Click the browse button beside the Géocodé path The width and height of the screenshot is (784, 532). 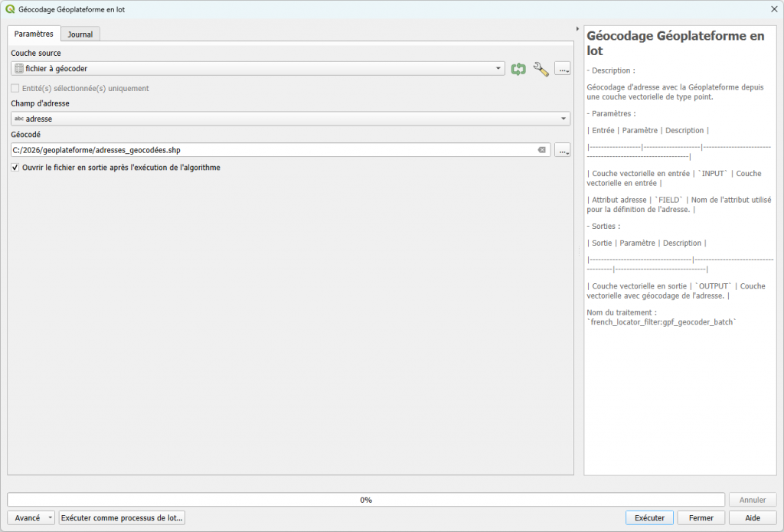point(563,150)
